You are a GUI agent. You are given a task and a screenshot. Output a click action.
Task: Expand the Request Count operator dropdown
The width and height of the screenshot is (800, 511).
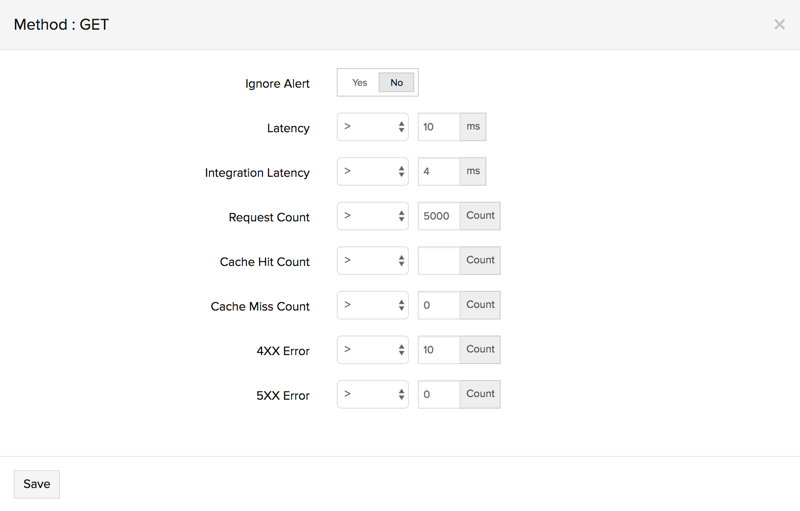click(372, 217)
